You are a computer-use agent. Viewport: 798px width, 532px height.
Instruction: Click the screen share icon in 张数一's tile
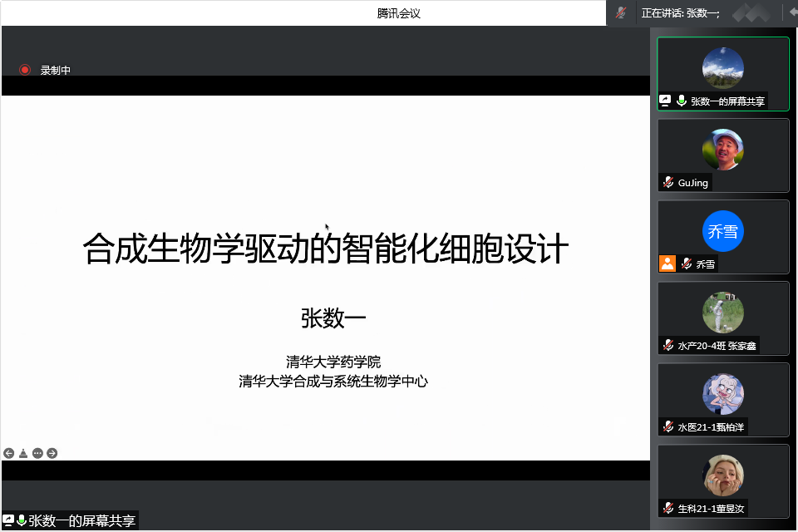(x=665, y=101)
